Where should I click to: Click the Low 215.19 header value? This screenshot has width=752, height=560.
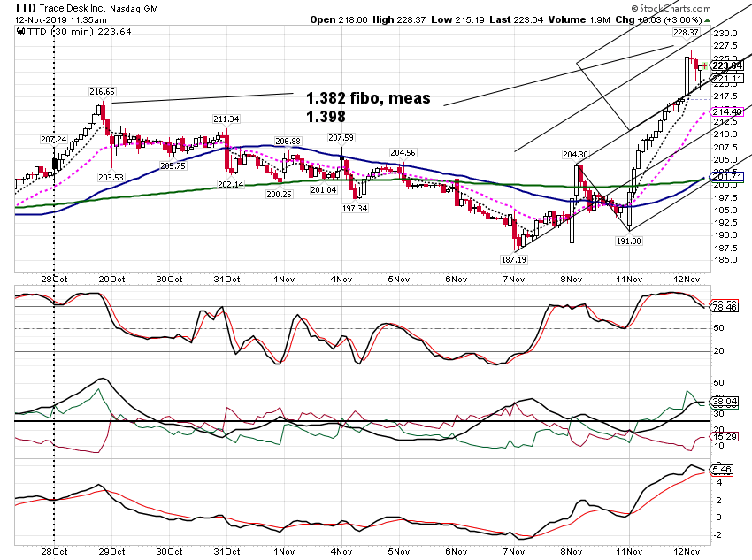(457, 20)
